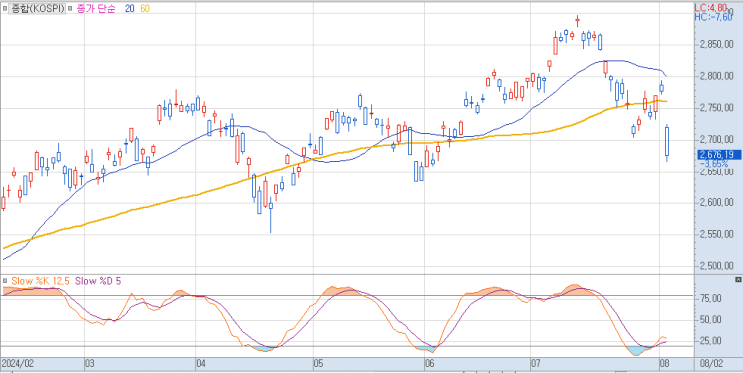Click the 2,800.00 price axis label
This screenshot has height=373, width=743.
coord(716,76)
